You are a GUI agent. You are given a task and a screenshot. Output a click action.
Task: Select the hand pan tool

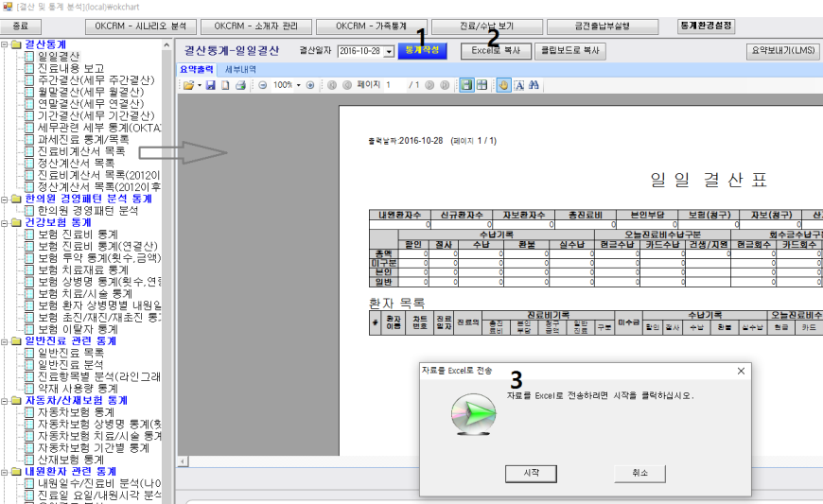[503, 85]
